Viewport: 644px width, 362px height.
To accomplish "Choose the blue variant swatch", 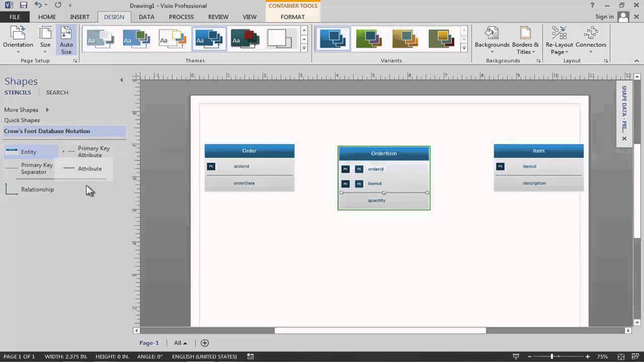I will coord(333,38).
